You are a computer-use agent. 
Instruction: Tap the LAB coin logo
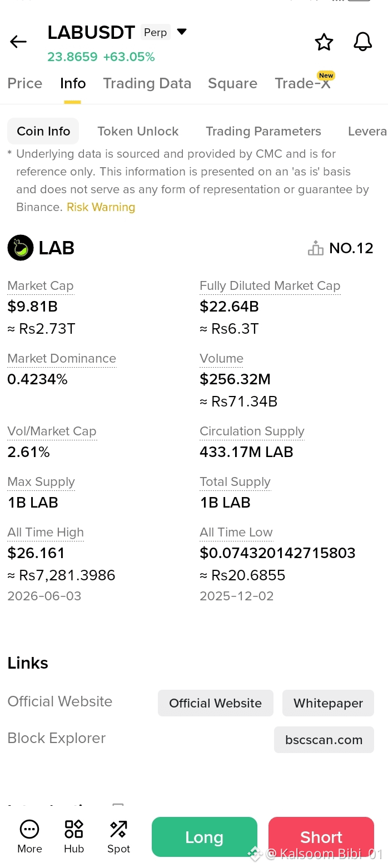pos(21,248)
